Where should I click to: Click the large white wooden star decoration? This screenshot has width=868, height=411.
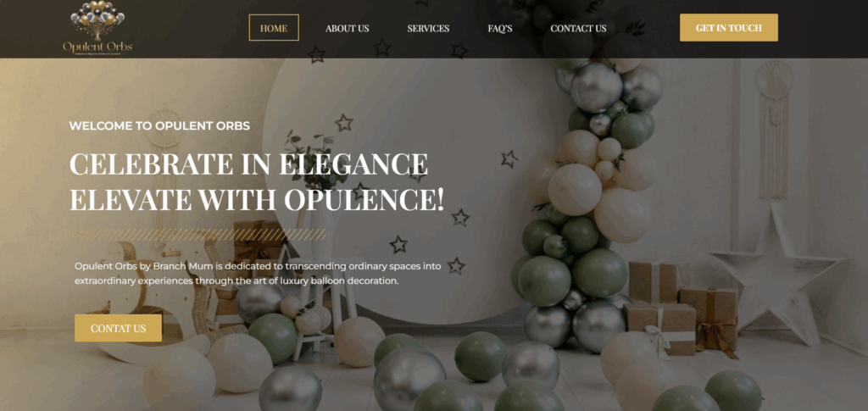click(x=778, y=274)
